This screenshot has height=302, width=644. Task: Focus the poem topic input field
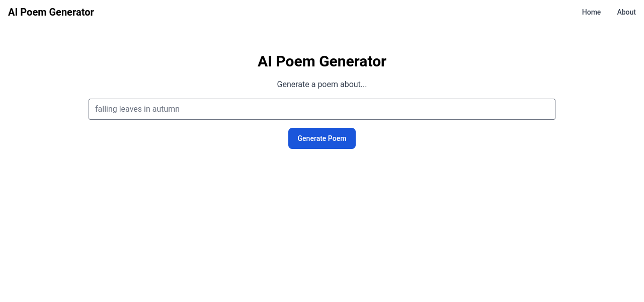(x=322, y=109)
